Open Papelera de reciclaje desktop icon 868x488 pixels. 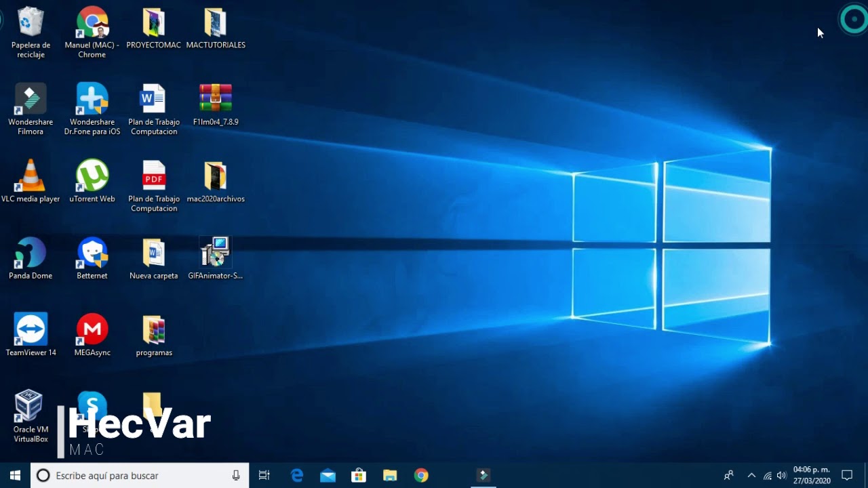[x=31, y=32]
